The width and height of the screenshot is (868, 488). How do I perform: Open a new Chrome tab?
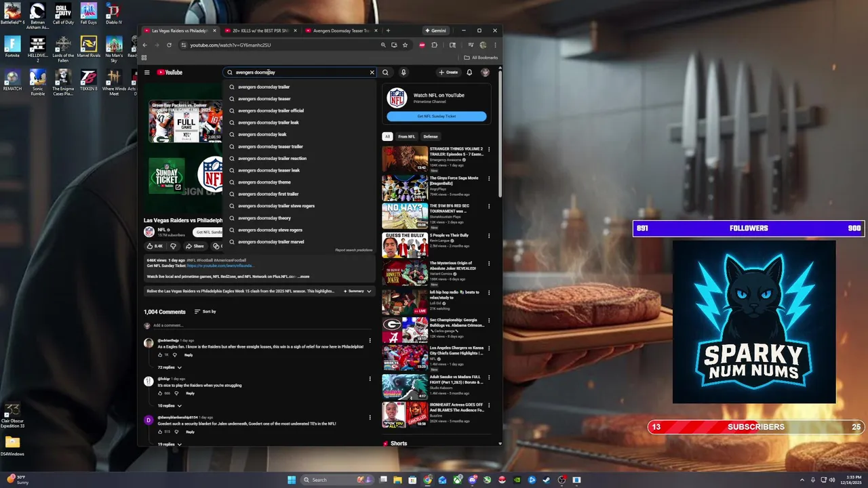(388, 30)
